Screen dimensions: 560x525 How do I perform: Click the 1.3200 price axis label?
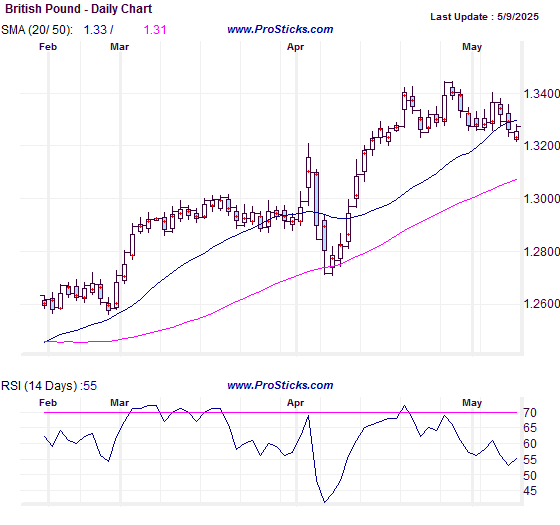[x=541, y=146]
